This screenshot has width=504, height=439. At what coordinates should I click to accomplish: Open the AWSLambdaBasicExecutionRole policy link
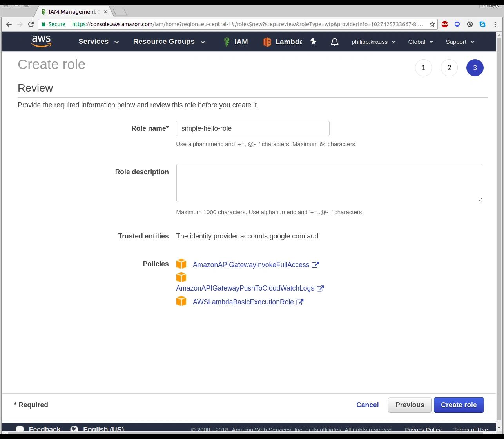(243, 302)
